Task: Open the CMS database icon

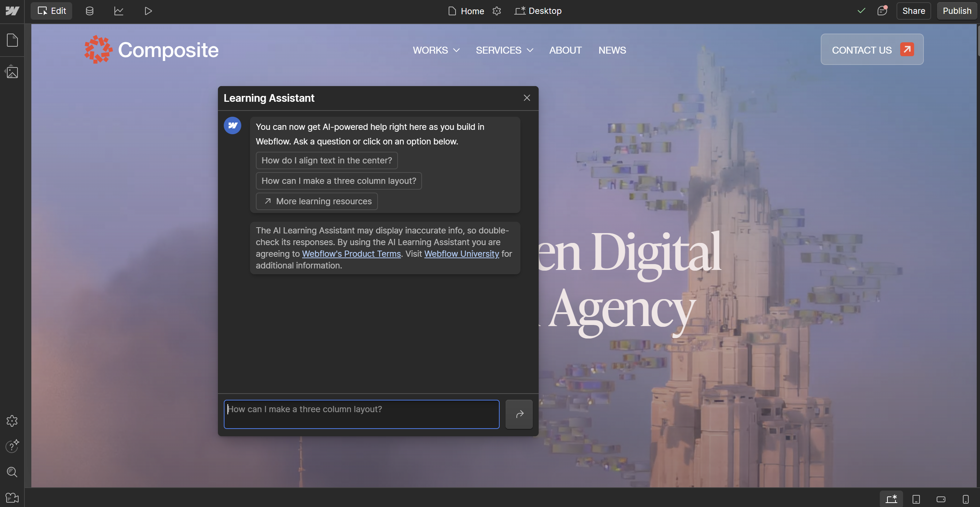Action: [89, 11]
